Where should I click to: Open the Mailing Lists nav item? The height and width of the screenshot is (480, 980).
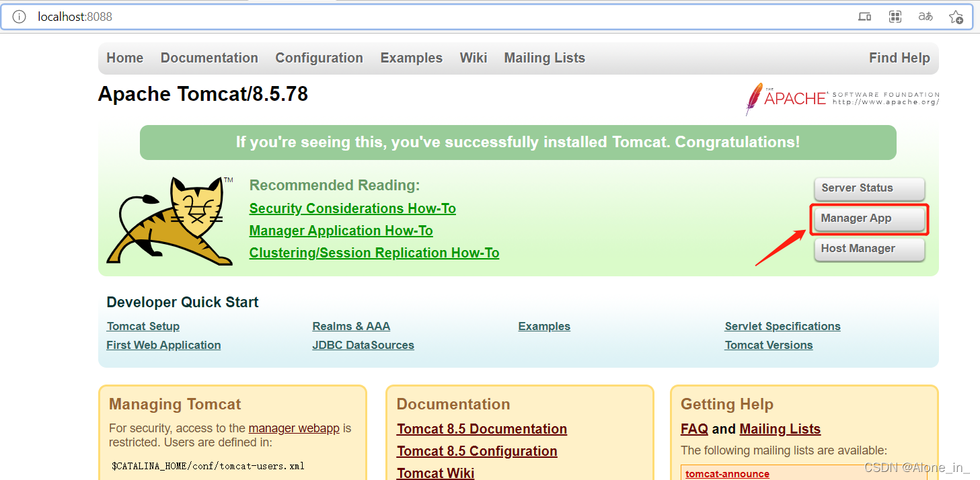point(545,58)
